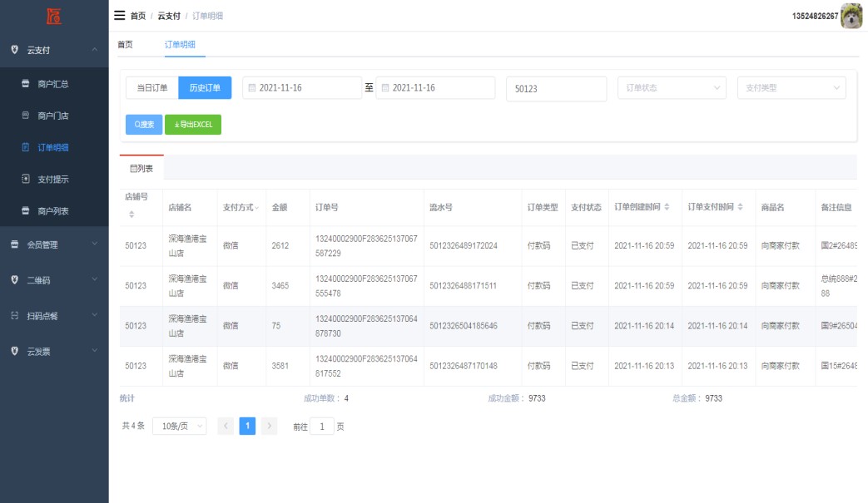Click the red logo in sidebar

54,16
